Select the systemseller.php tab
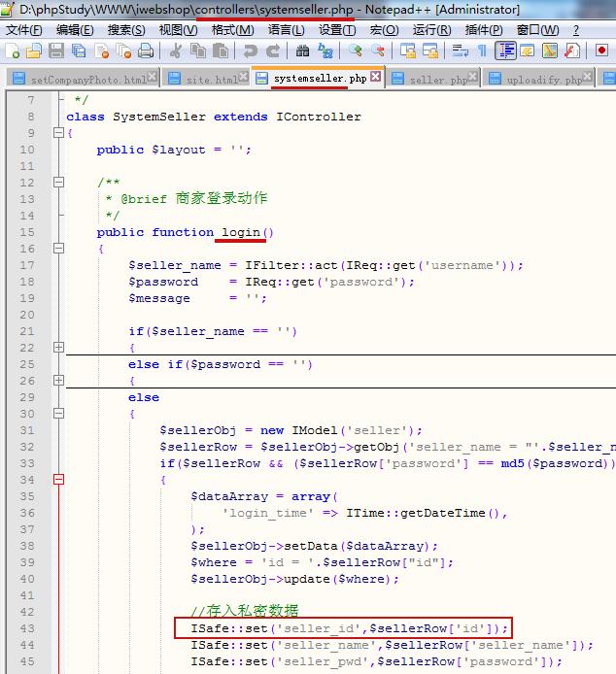 tap(318, 78)
